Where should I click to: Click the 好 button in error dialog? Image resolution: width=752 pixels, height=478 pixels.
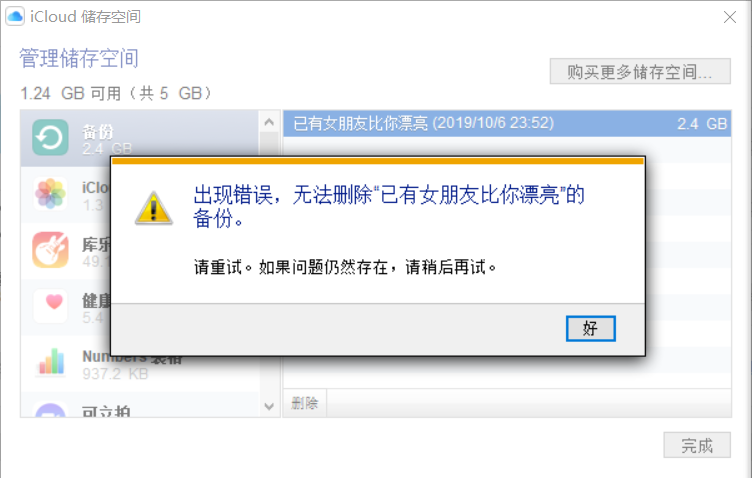pos(590,328)
